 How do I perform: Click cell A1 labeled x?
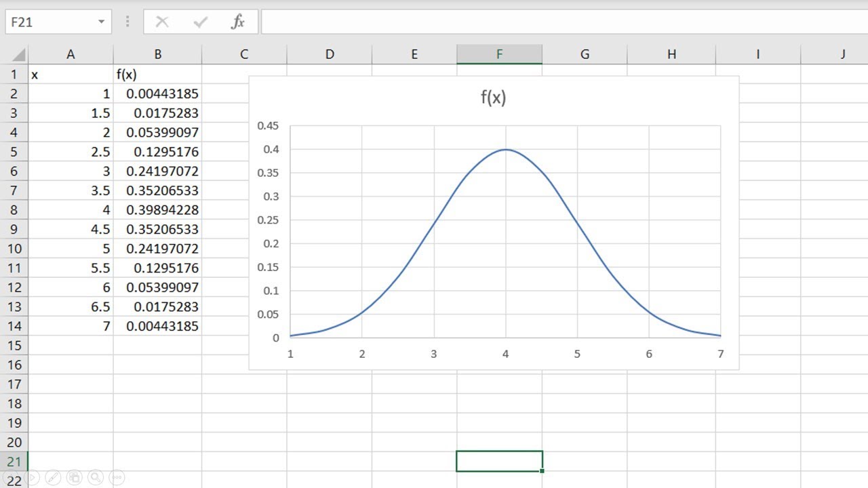click(71, 75)
